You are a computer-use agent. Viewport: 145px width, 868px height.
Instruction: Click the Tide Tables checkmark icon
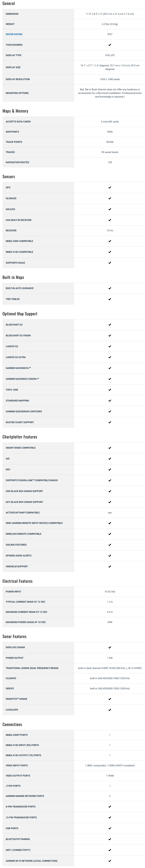110,299
